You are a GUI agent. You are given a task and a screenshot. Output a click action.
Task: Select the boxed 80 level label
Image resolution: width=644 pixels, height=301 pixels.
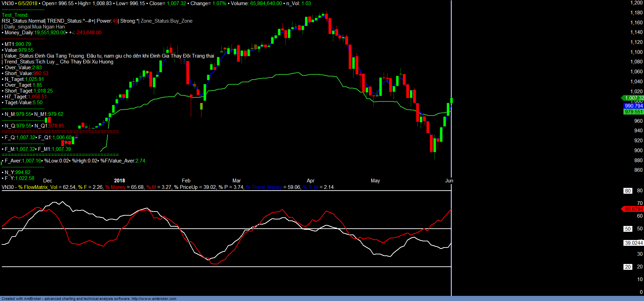click(x=628, y=191)
